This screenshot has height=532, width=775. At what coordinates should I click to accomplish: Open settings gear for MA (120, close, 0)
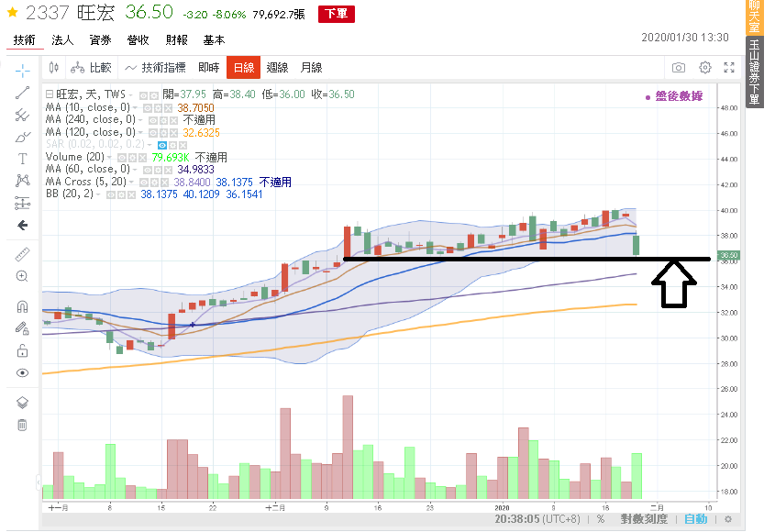coord(163,133)
